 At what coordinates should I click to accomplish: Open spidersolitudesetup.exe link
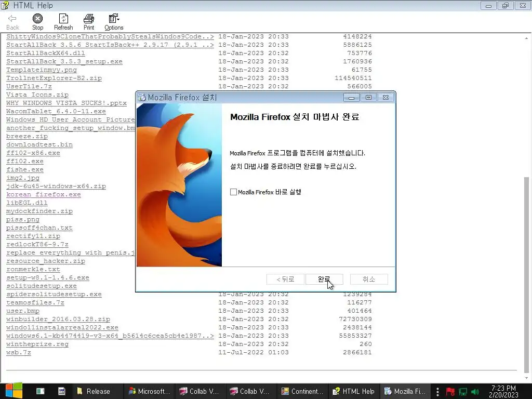[54, 294]
